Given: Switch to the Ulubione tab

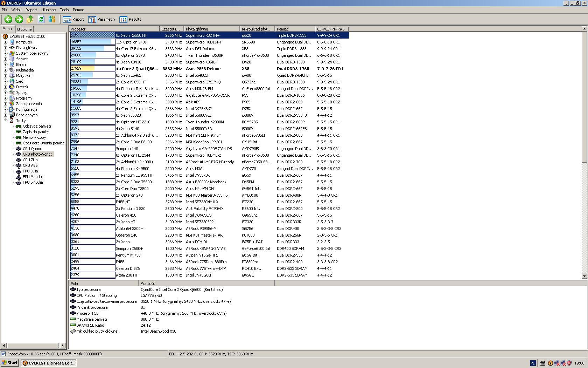Looking at the screenshot, I should [x=24, y=29].
